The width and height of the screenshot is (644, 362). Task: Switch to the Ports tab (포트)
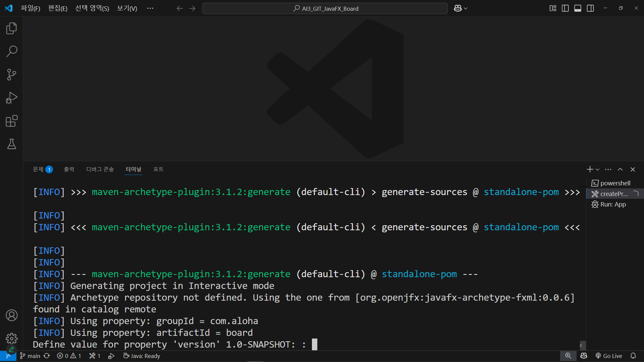158,169
